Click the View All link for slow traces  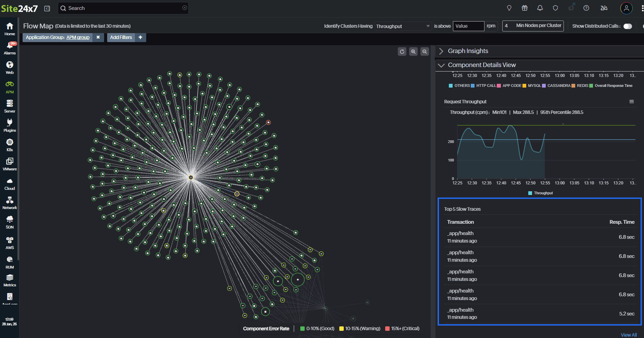click(629, 335)
